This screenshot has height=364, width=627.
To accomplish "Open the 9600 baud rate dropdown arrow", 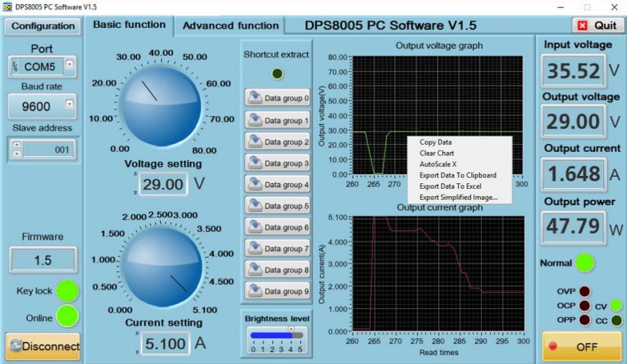I will [70, 104].
